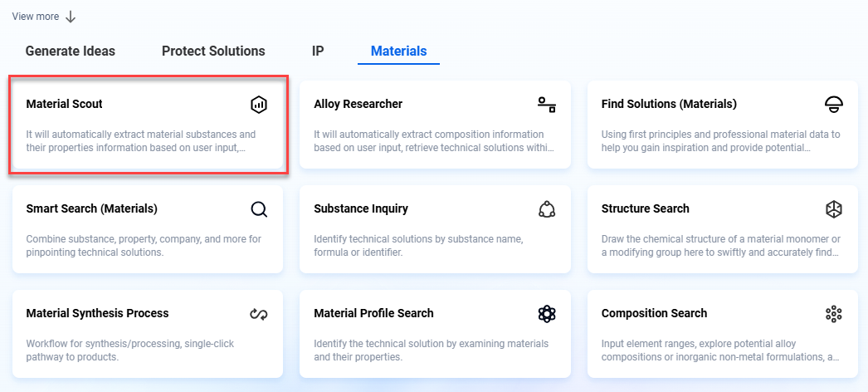Open the Alloy Researcher card title

tap(358, 105)
